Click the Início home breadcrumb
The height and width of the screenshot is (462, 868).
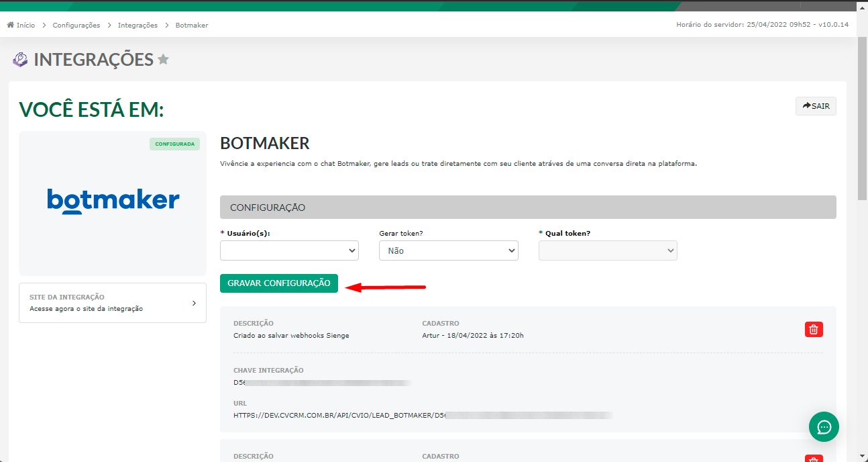(x=21, y=26)
